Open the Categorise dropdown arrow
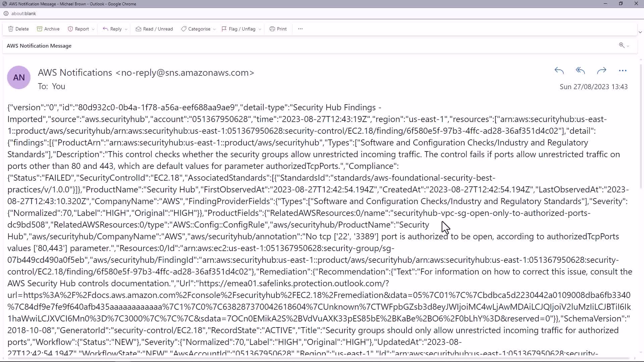The width and height of the screenshot is (644, 362). (214, 29)
